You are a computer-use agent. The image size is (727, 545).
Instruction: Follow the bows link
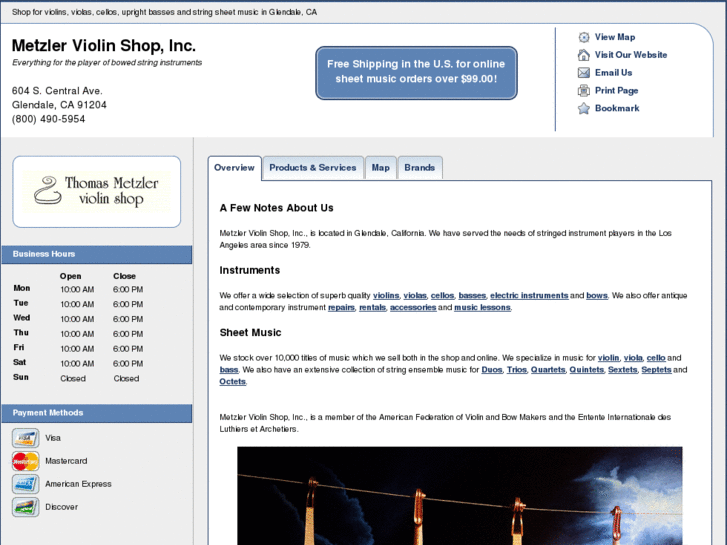click(x=597, y=295)
